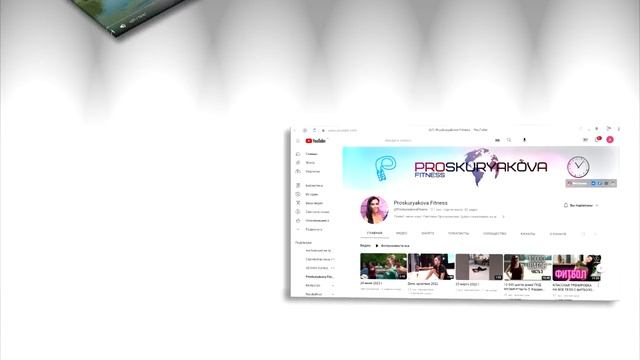
Task: Open the notifications bell with red badge
Action: coord(598,140)
